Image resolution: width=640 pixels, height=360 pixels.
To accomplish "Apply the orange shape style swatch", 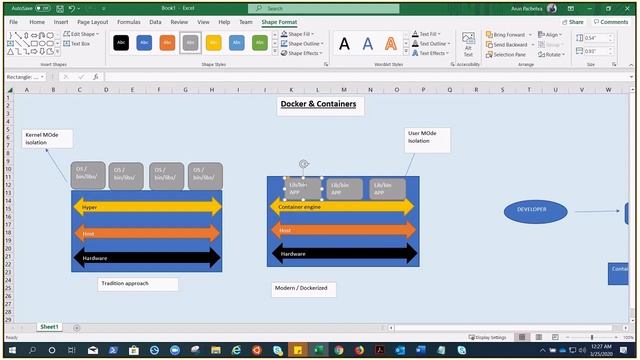I will point(167,42).
